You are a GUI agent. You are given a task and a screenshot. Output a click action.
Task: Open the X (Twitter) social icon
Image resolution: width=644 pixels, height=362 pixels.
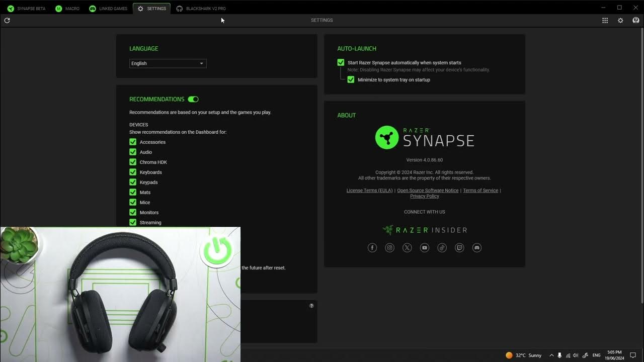[x=407, y=247]
